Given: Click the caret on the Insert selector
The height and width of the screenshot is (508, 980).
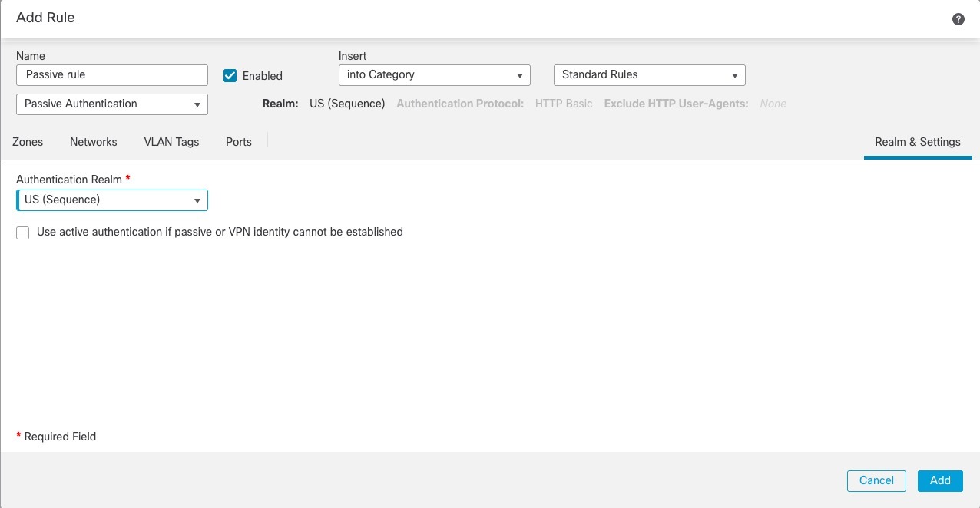Looking at the screenshot, I should coord(521,75).
